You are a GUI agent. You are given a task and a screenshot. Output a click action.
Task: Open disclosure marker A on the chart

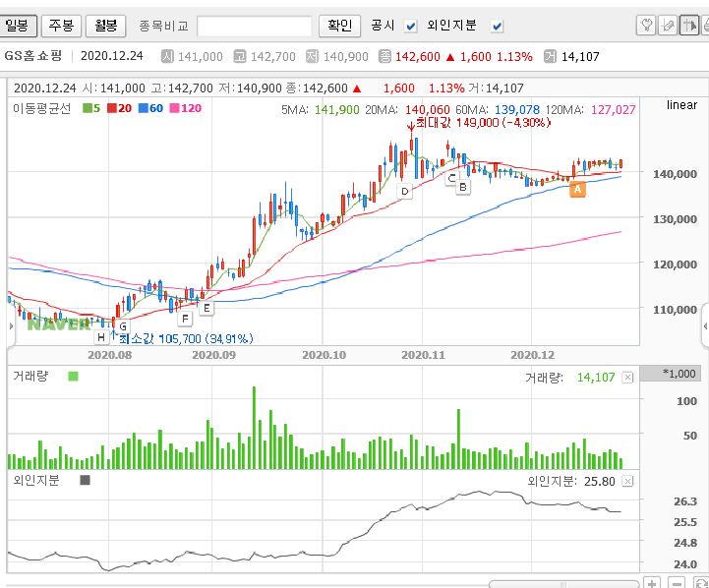click(577, 190)
